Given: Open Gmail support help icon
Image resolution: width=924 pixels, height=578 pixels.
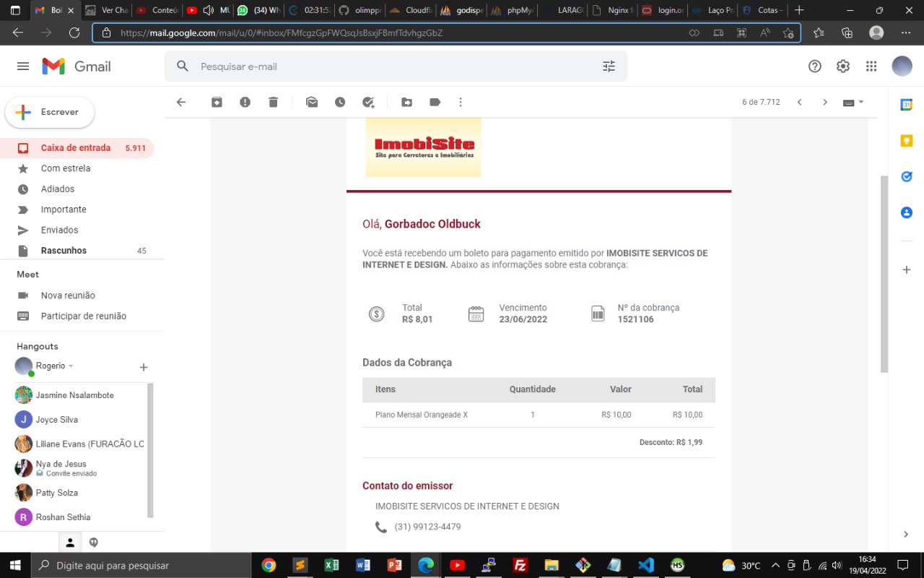Looking at the screenshot, I should (815, 66).
